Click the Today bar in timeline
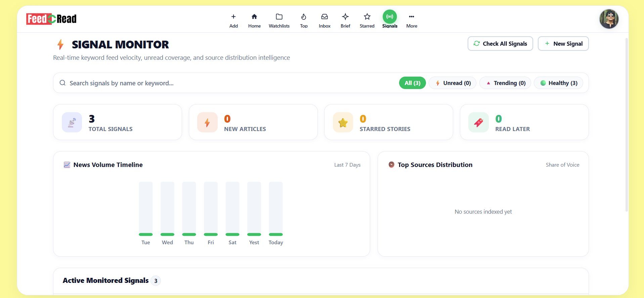644x298 pixels. click(276, 209)
